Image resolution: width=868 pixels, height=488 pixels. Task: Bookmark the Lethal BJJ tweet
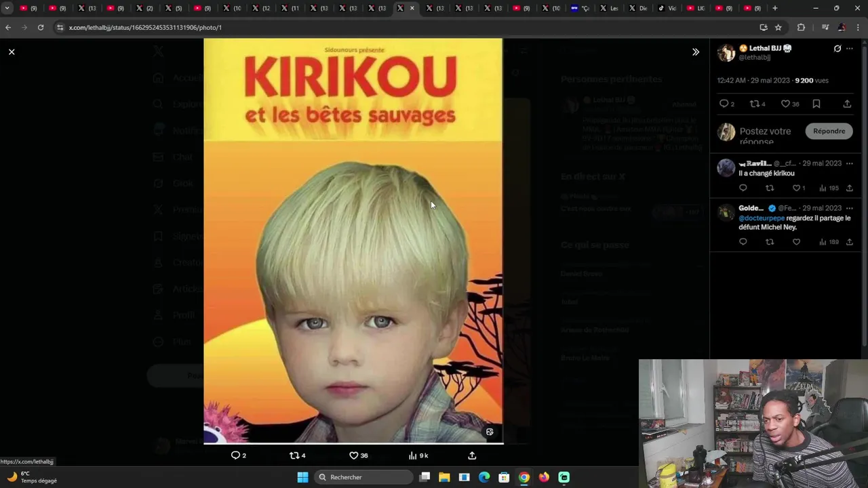pyautogui.click(x=816, y=104)
